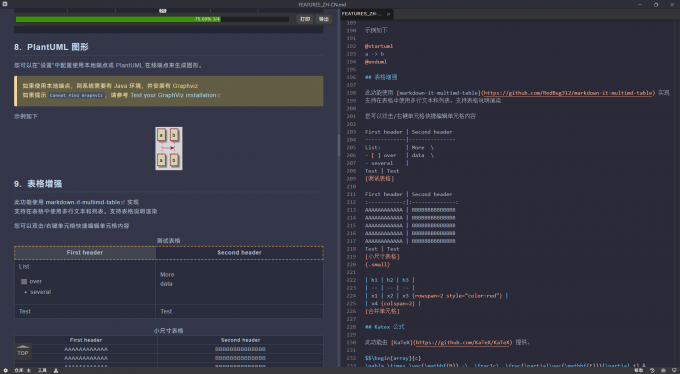Close the FEATURES_ZH-CN editor tab
Image resolution: width=680 pixels, height=374 pixels.
[388, 14]
